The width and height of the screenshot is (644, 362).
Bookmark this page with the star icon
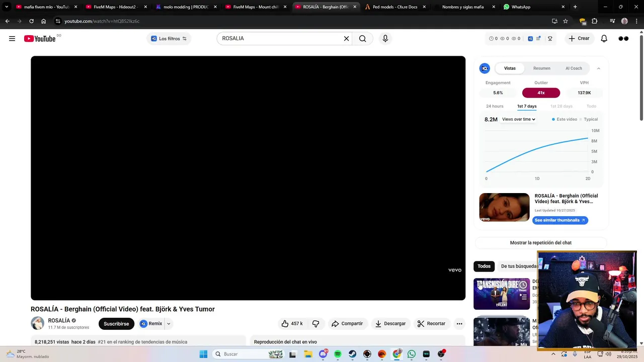pos(566,21)
